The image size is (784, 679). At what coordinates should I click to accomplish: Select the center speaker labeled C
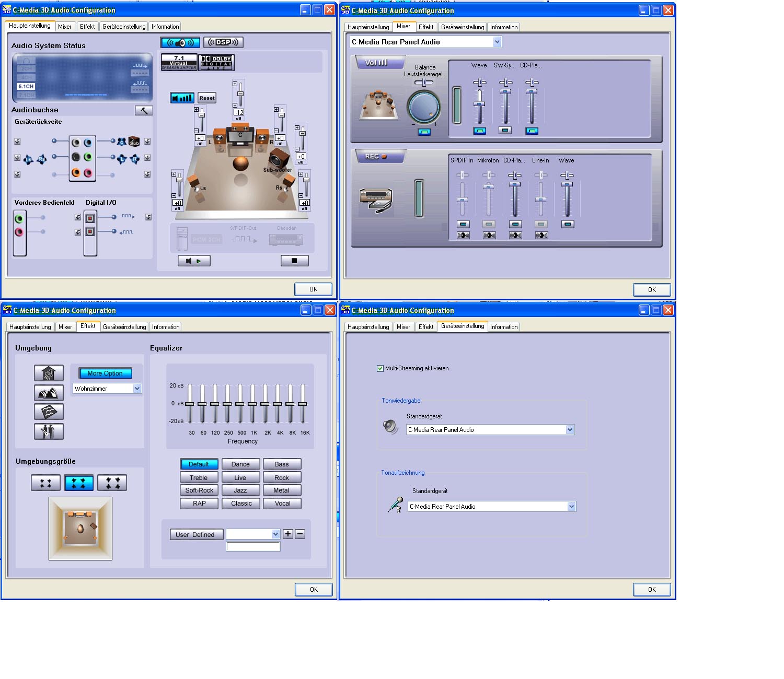tap(240, 136)
